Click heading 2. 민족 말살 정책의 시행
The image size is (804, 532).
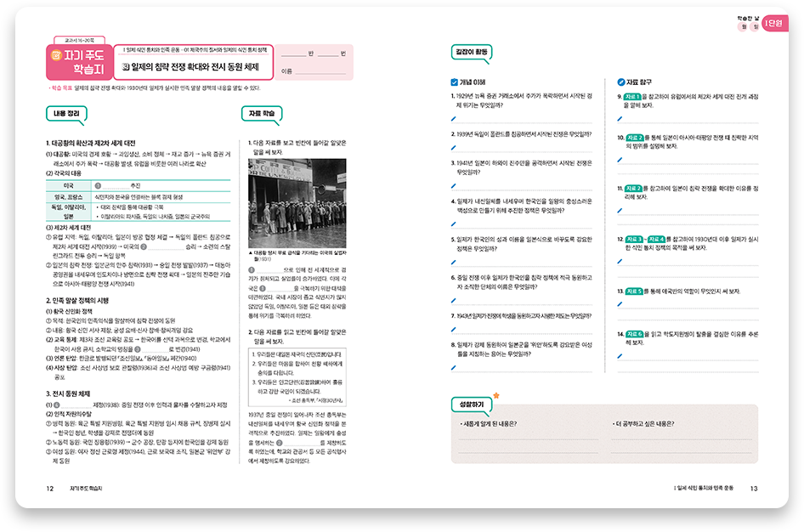coord(77,301)
